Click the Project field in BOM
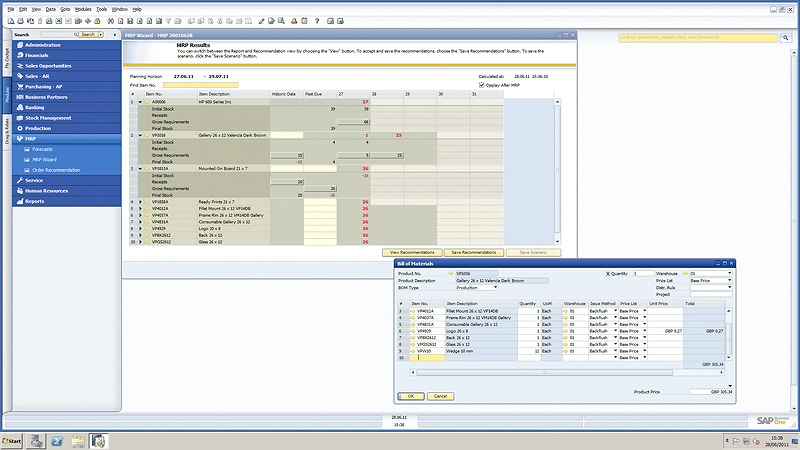Viewport: 800px width, 450px height. pyautogui.click(x=711, y=294)
